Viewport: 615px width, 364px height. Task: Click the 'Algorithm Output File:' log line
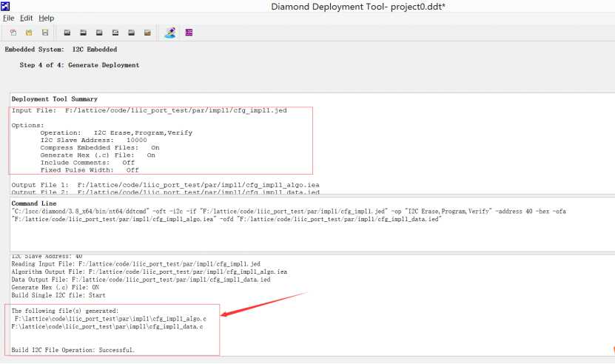[x=149, y=272]
